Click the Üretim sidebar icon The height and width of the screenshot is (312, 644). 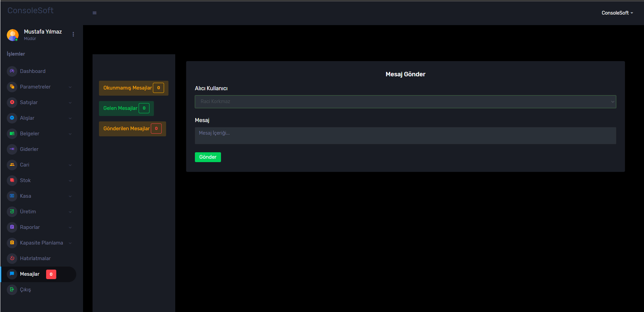[12, 212]
